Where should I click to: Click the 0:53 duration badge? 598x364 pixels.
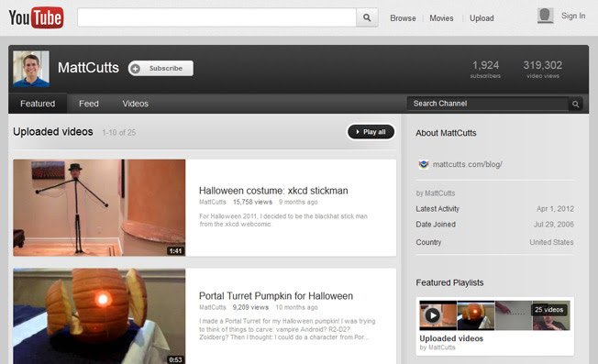point(175,359)
